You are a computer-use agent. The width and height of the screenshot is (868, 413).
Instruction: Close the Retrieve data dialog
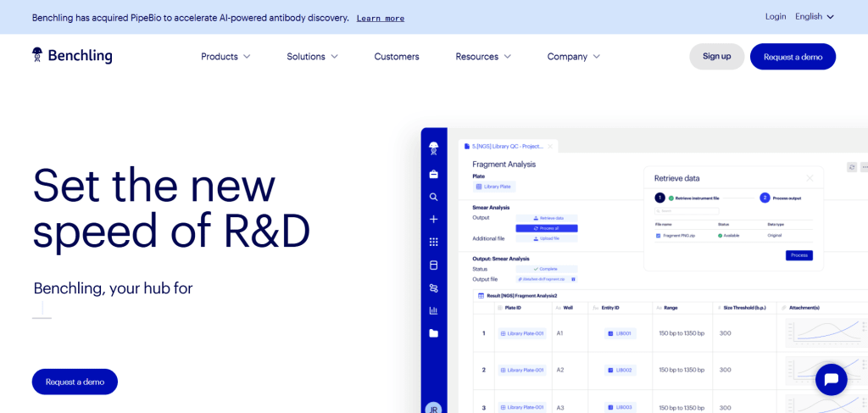[x=810, y=178]
